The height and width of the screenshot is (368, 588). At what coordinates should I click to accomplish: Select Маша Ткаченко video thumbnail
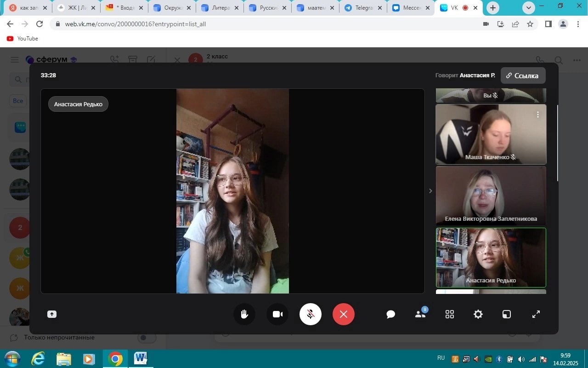(x=491, y=134)
